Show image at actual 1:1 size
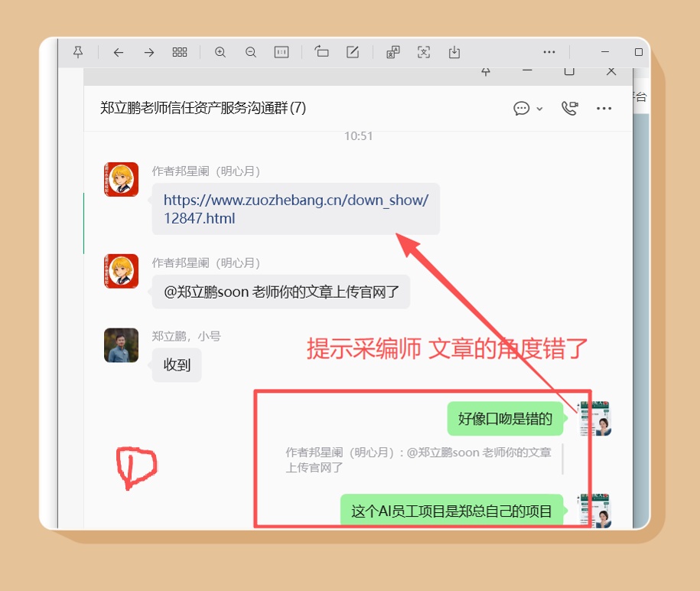This screenshot has width=700, height=591. click(x=282, y=52)
